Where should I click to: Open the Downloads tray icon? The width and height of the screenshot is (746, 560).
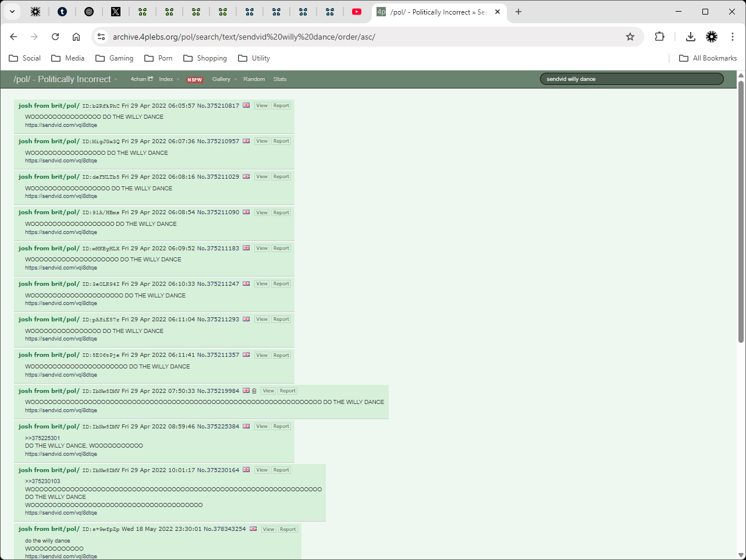[691, 37]
